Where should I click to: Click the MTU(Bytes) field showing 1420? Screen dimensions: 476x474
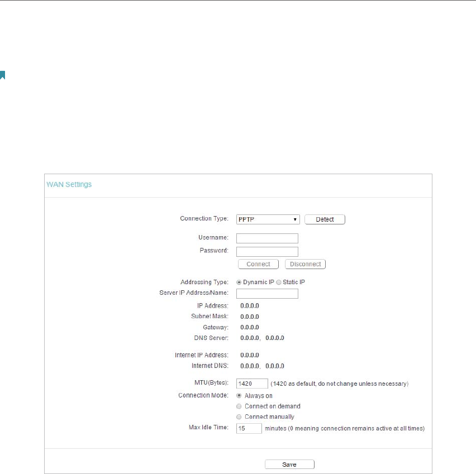click(x=252, y=384)
